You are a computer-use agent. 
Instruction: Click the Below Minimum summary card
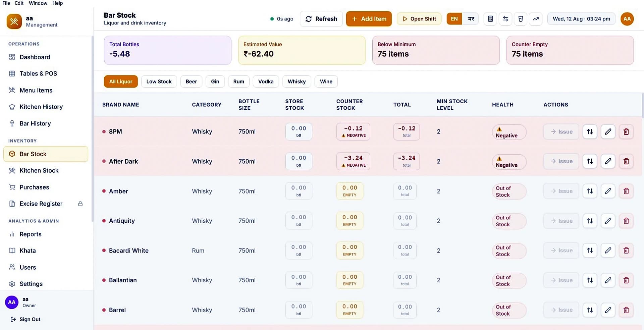436,50
